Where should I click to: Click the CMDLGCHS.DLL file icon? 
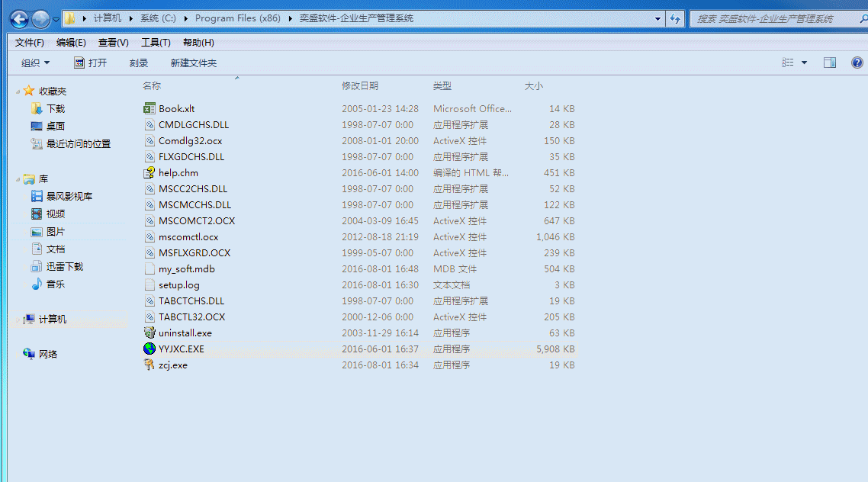149,124
